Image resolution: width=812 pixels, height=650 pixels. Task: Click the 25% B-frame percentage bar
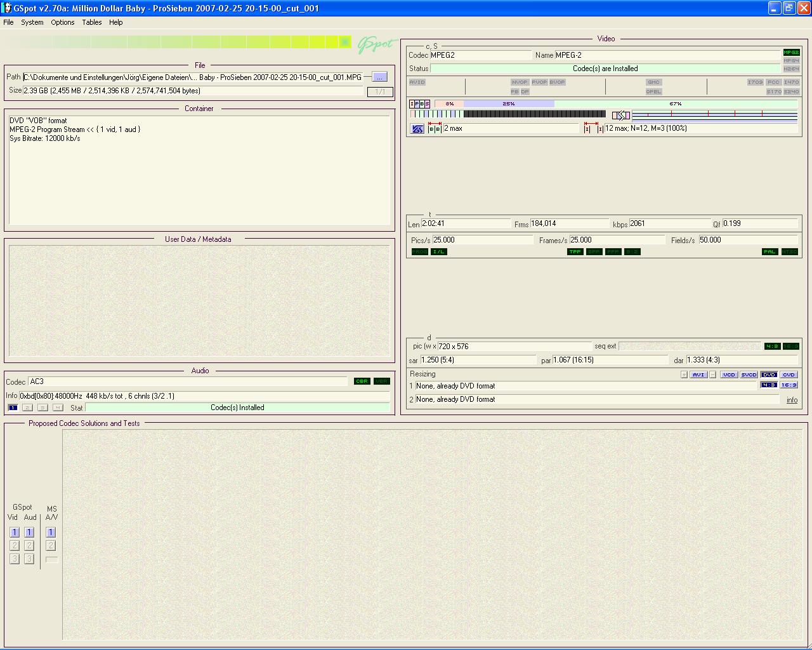(x=509, y=103)
